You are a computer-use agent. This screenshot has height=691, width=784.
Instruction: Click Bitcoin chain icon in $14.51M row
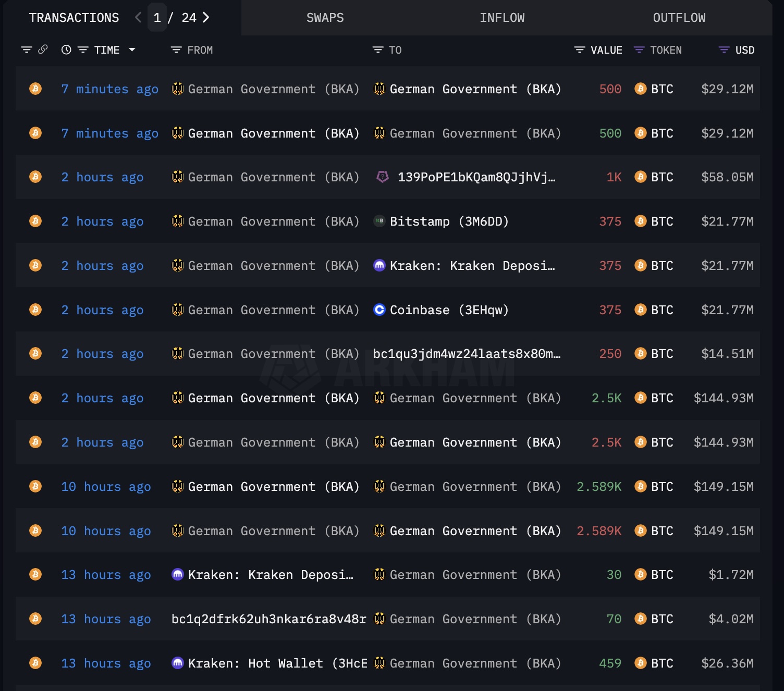point(35,353)
